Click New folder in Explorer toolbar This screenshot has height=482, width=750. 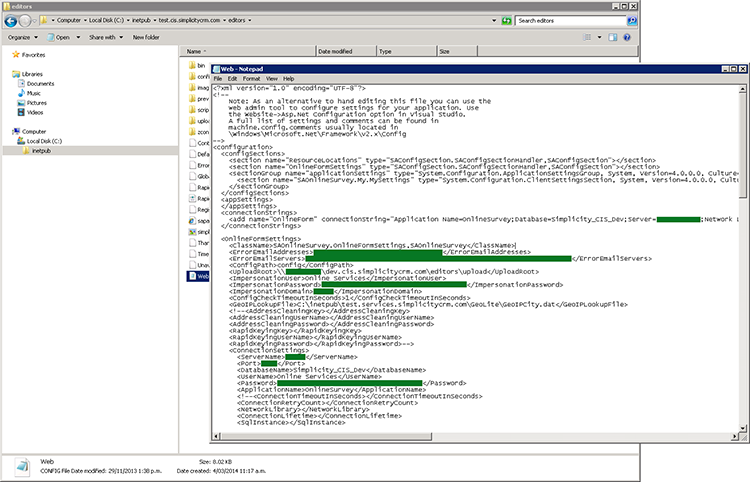coord(146,37)
